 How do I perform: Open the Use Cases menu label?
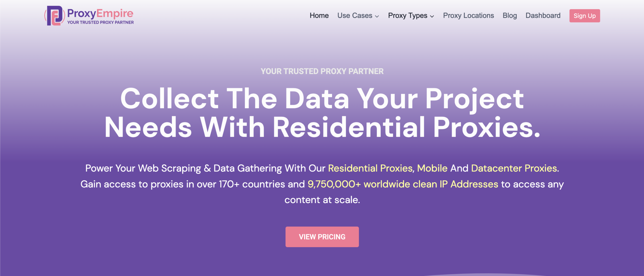[x=355, y=16]
